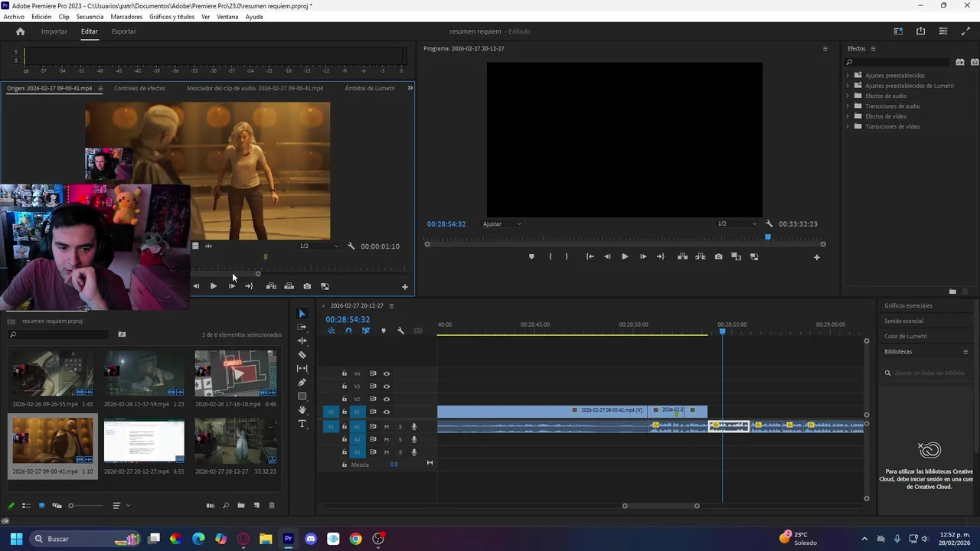Mute audio track A1
This screenshot has height=551, width=980.
coord(387,426)
